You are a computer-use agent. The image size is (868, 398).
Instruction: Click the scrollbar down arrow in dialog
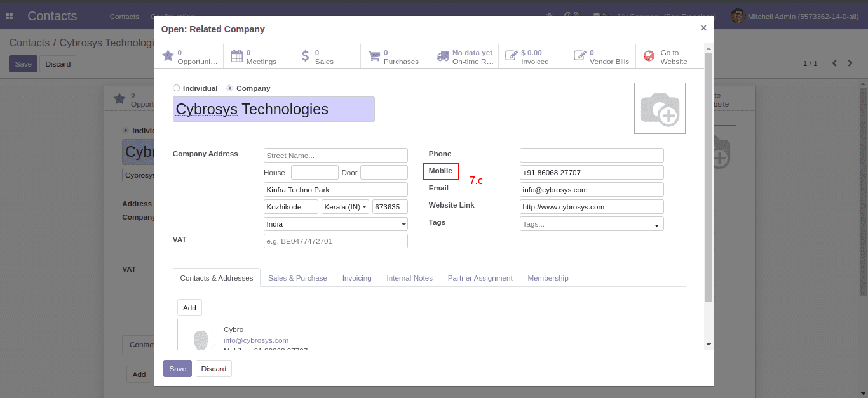click(x=709, y=345)
